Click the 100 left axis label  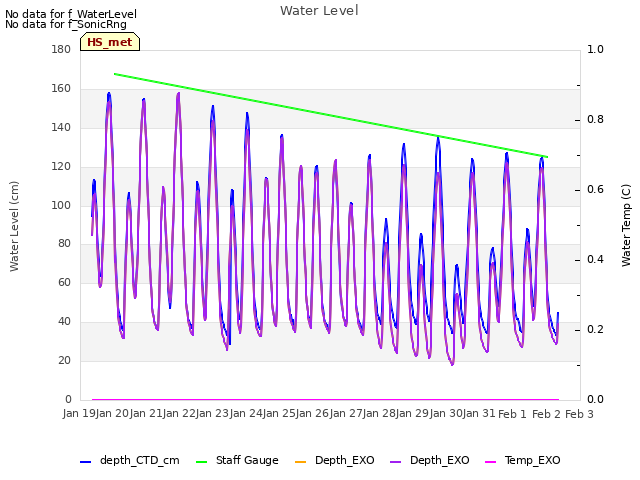pyautogui.click(x=61, y=205)
